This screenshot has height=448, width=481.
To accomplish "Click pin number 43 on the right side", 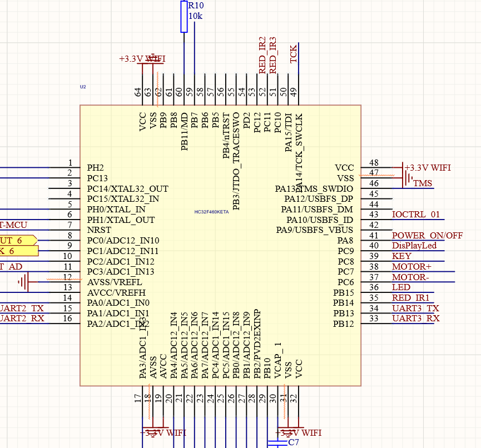I will (374, 215).
